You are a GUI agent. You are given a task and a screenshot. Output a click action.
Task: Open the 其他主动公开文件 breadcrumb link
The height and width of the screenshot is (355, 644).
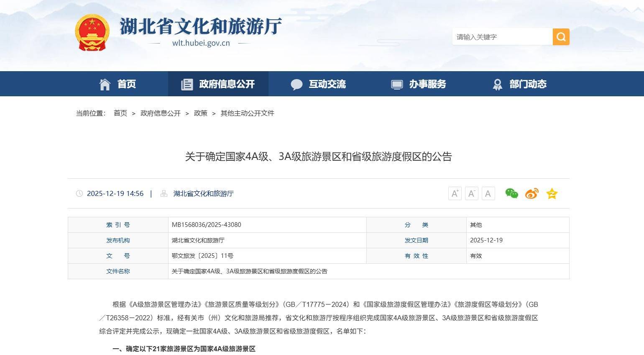click(247, 113)
